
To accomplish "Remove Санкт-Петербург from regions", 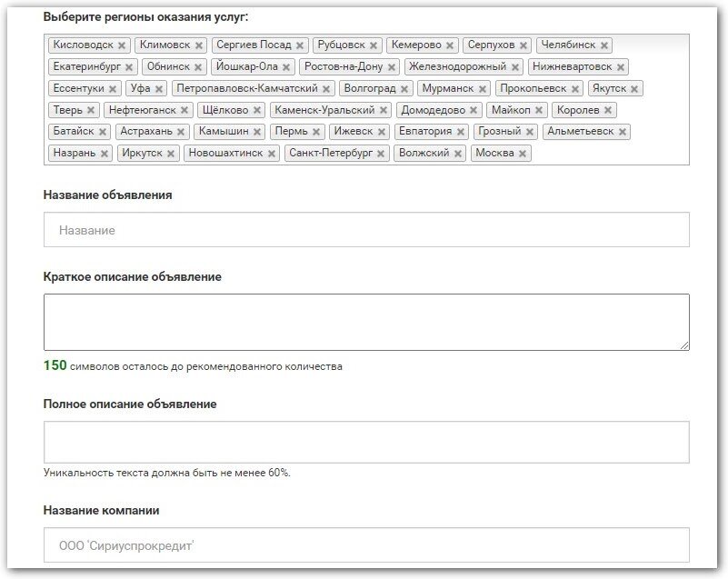I will (x=381, y=154).
